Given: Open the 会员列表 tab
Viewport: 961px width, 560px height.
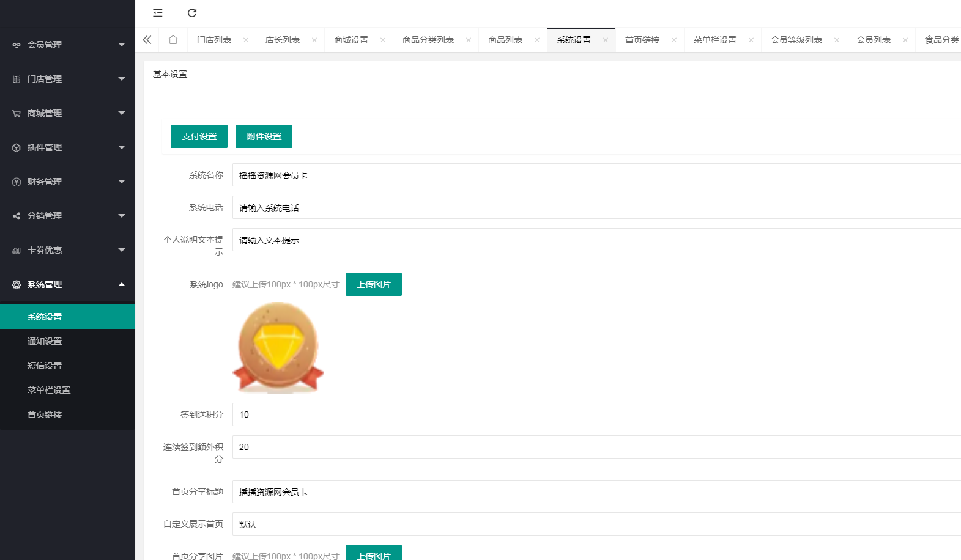Looking at the screenshot, I should (x=874, y=40).
